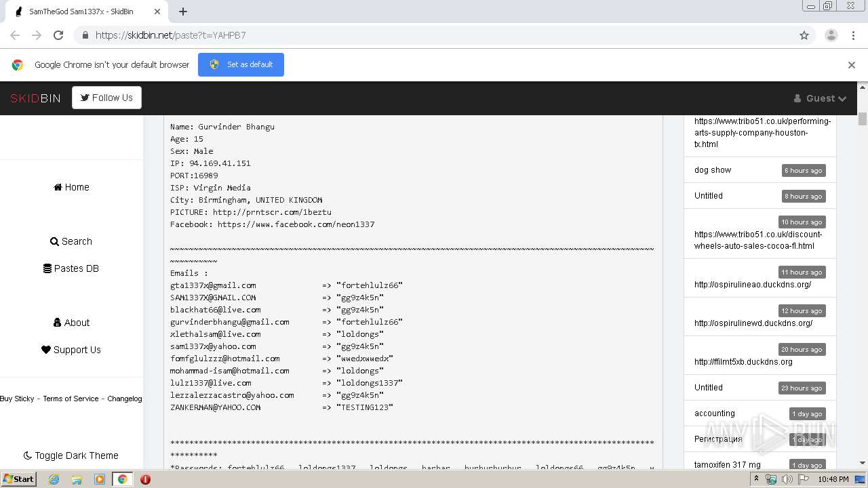Open the Untitled paste from 8 hours ago

click(x=709, y=196)
